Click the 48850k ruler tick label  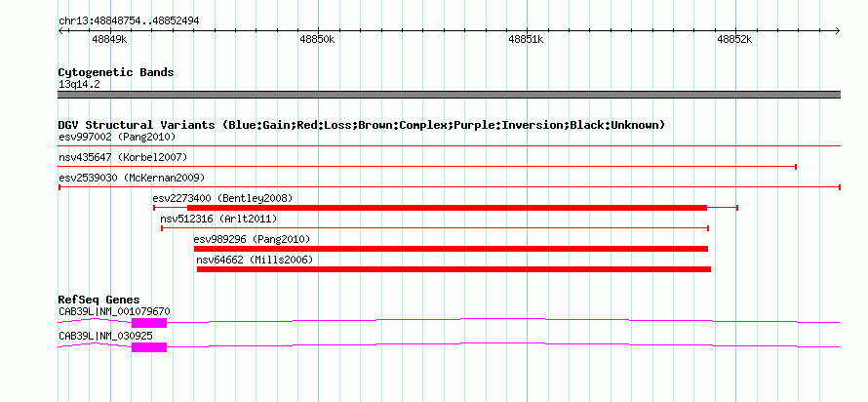pyautogui.click(x=318, y=39)
